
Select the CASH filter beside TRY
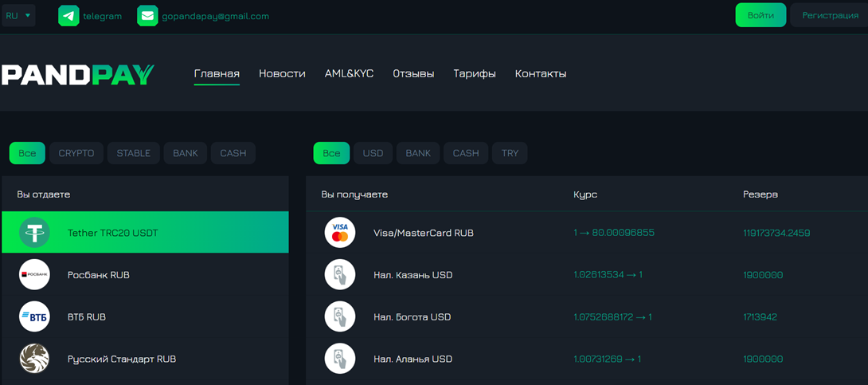(466, 154)
